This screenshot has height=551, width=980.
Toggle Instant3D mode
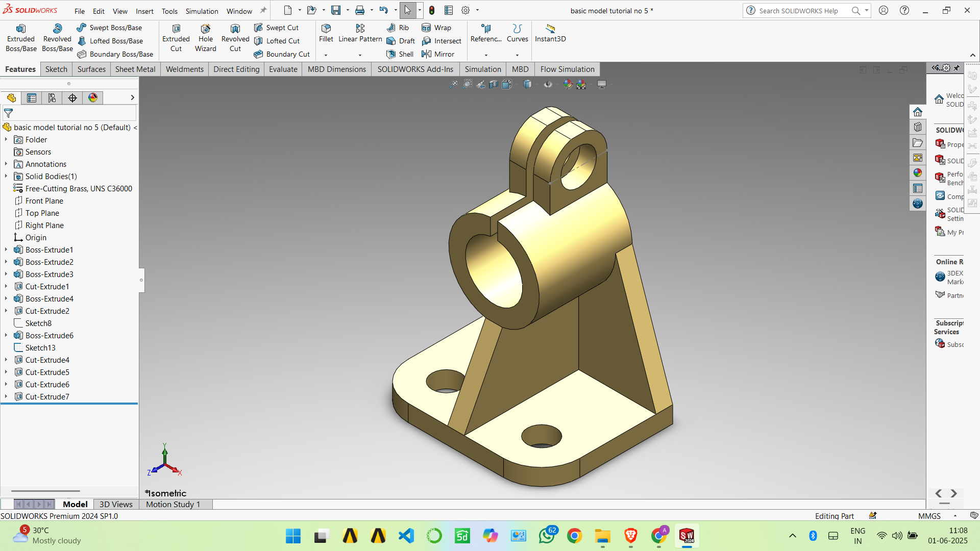pos(550,33)
